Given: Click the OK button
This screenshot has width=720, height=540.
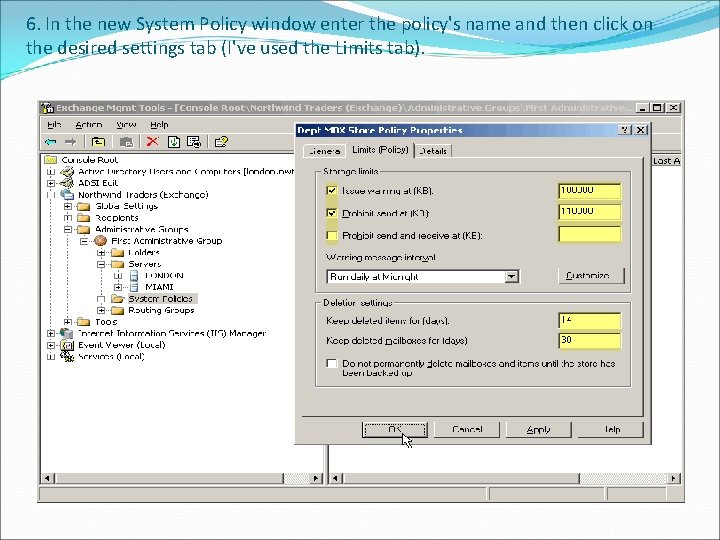Looking at the screenshot, I should pyautogui.click(x=394, y=430).
